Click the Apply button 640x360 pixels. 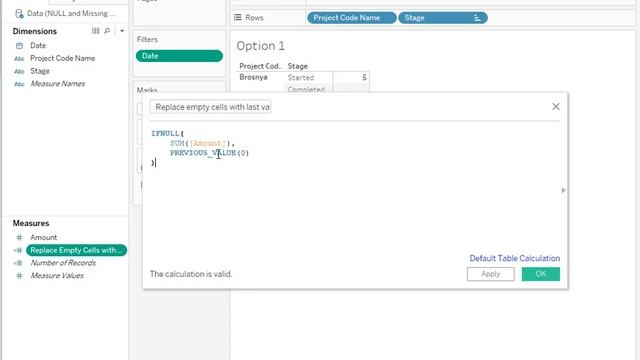[491, 274]
